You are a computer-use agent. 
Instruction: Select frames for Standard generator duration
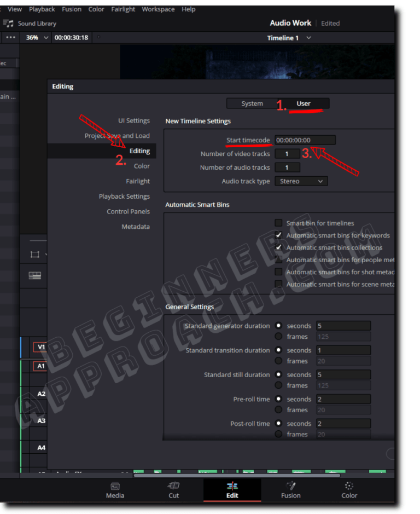[x=278, y=336]
